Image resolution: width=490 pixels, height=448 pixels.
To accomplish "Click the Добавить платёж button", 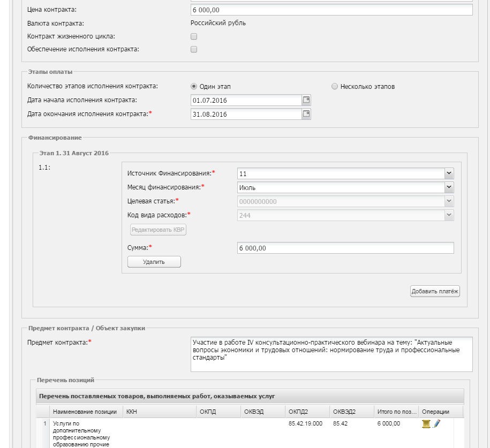I will pyautogui.click(x=435, y=291).
